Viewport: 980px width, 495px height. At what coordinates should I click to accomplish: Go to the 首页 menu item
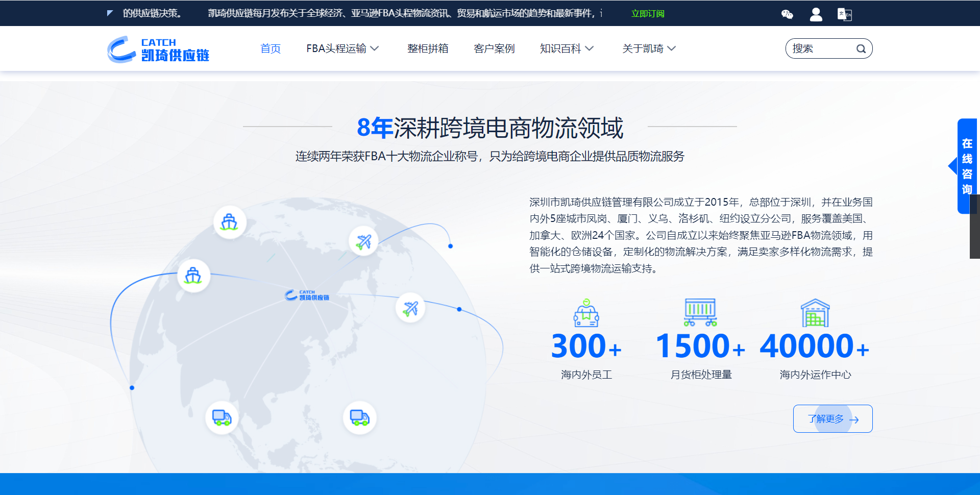[x=271, y=48]
